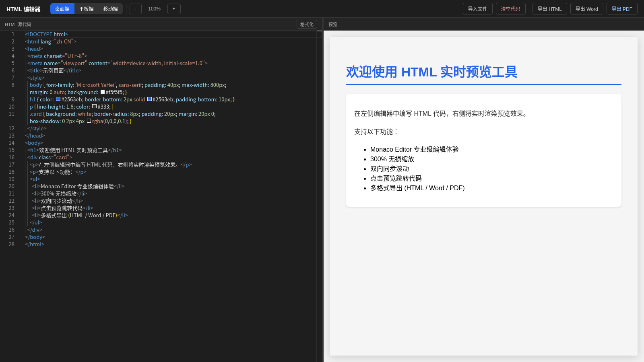This screenshot has width=644, height=362.
Task: Click line number 28 in gutter
Action: click(x=12, y=244)
